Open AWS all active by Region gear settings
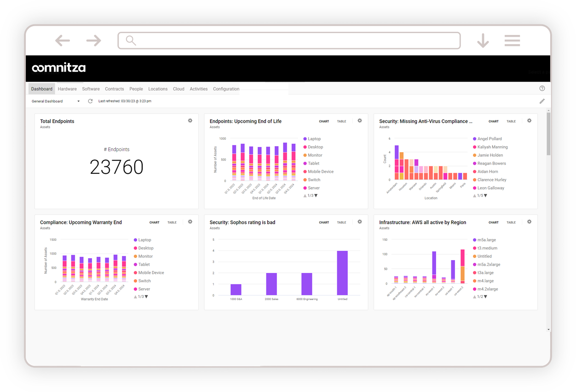Viewport: 576px width, 392px height. coord(529,222)
